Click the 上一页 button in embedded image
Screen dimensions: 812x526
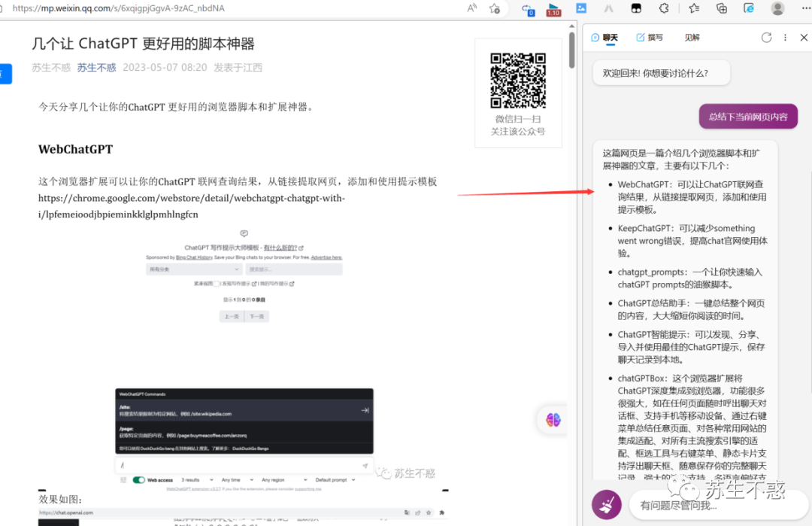232,316
